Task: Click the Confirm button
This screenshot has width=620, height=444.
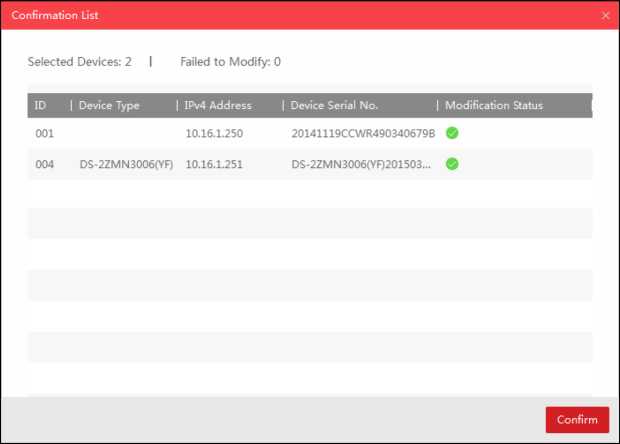Action: point(577,420)
